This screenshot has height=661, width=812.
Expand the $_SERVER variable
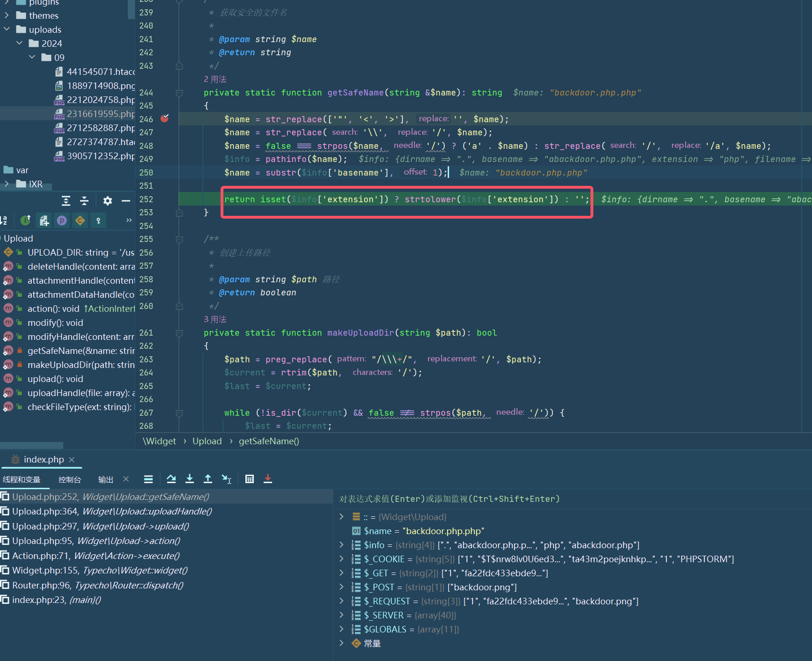342,615
